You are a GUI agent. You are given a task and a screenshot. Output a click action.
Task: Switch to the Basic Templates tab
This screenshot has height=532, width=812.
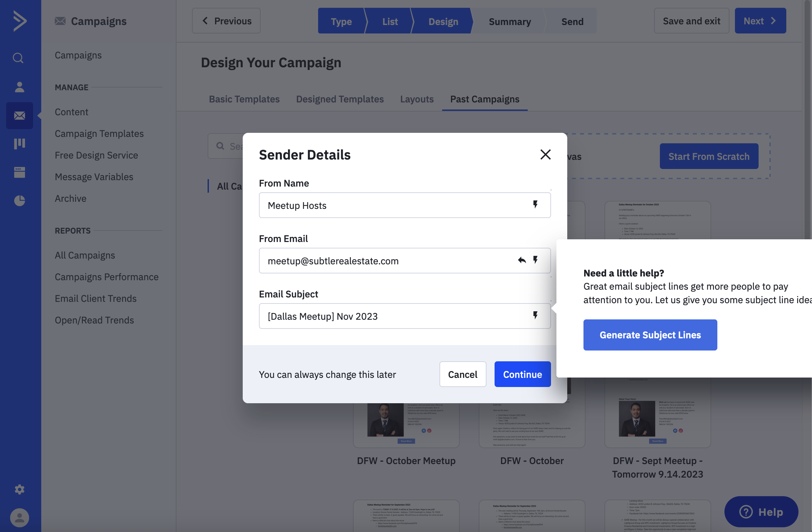[x=244, y=99]
